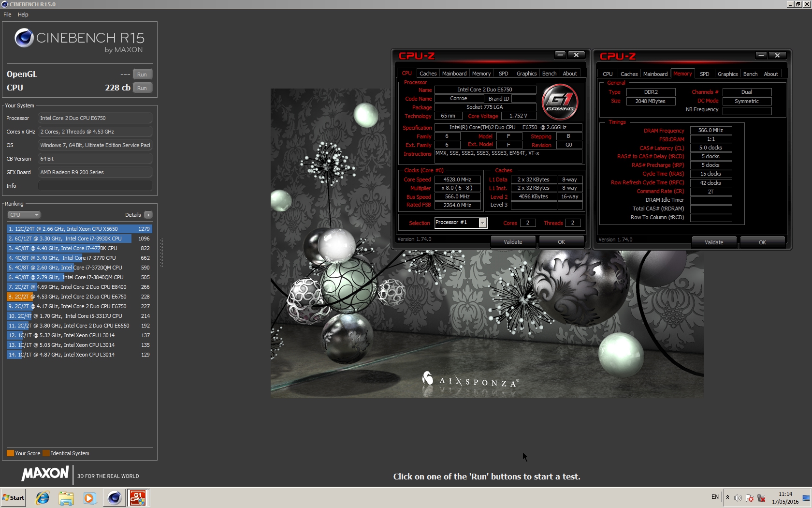Screen dimensions: 812x508
Task: Open the CPU ranking type dropdown
Action: point(24,215)
